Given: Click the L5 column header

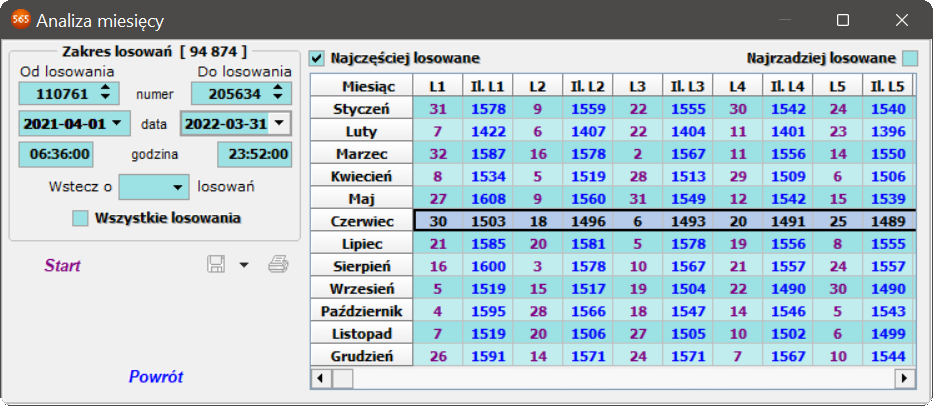Looking at the screenshot, I should tap(838, 86).
